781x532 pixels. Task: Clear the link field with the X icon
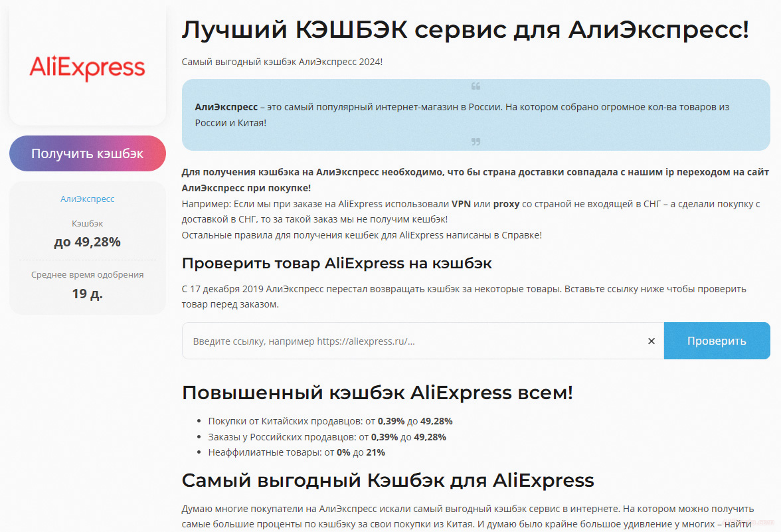[x=651, y=341]
